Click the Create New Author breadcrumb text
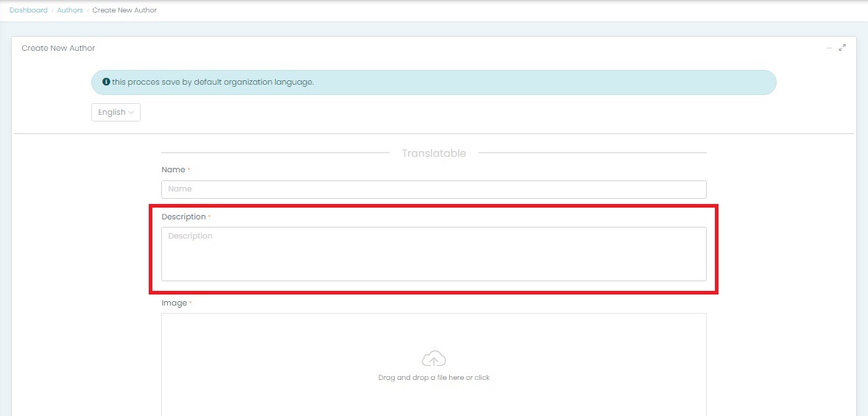Image resolution: width=868 pixels, height=416 pixels. [124, 10]
